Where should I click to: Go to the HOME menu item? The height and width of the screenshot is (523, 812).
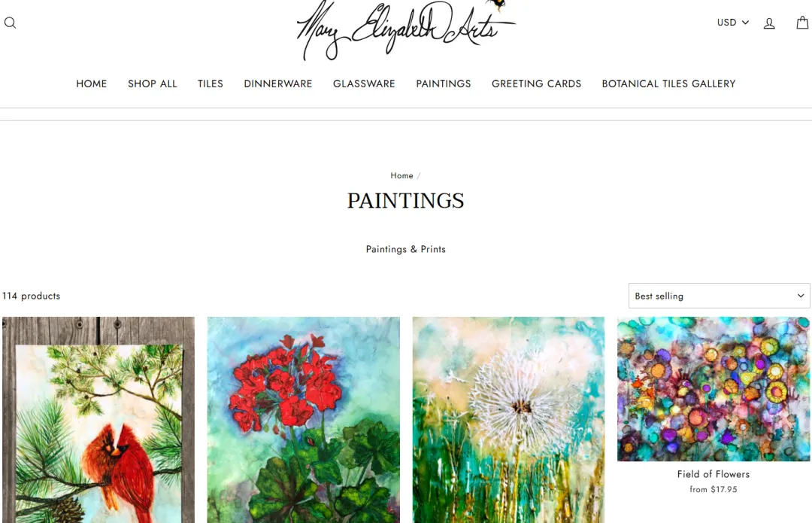pyautogui.click(x=91, y=84)
